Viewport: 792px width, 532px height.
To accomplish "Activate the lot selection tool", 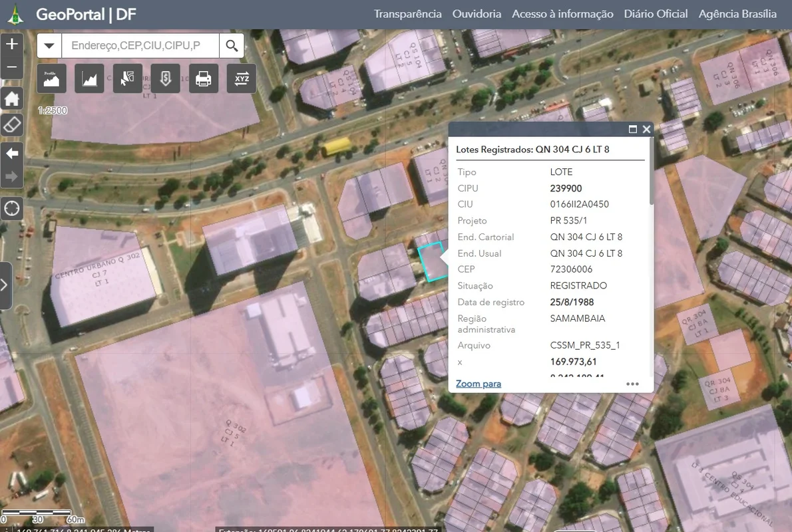I will pos(127,79).
